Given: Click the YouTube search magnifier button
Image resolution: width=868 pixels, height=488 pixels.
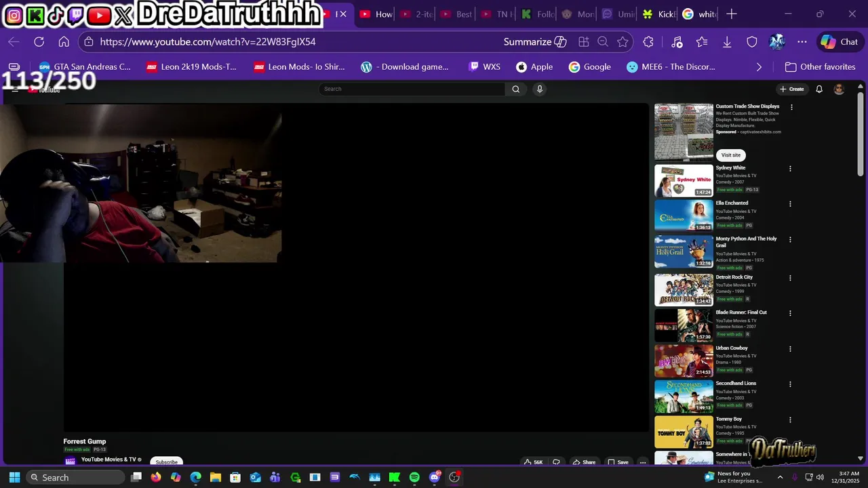Looking at the screenshot, I should tap(516, 89).
